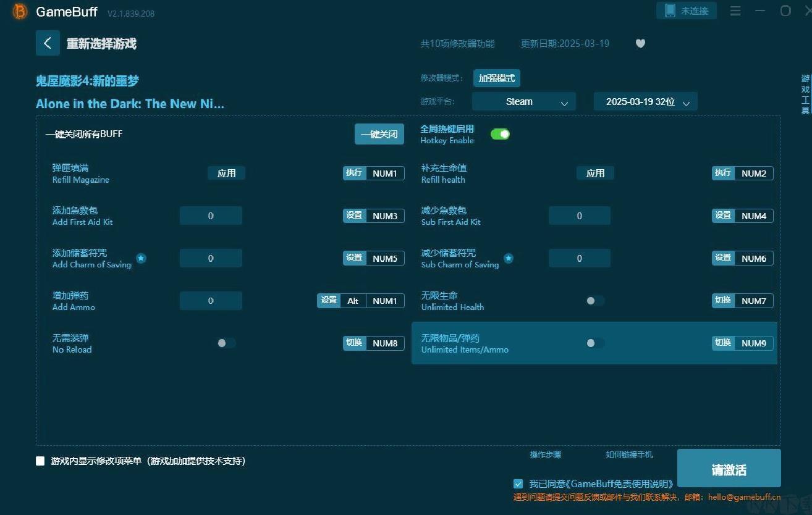The height and width of the screenshot is (515, 812).
Task: Click the support email hello@gamebuff.cn
Action: click(744, 497)
